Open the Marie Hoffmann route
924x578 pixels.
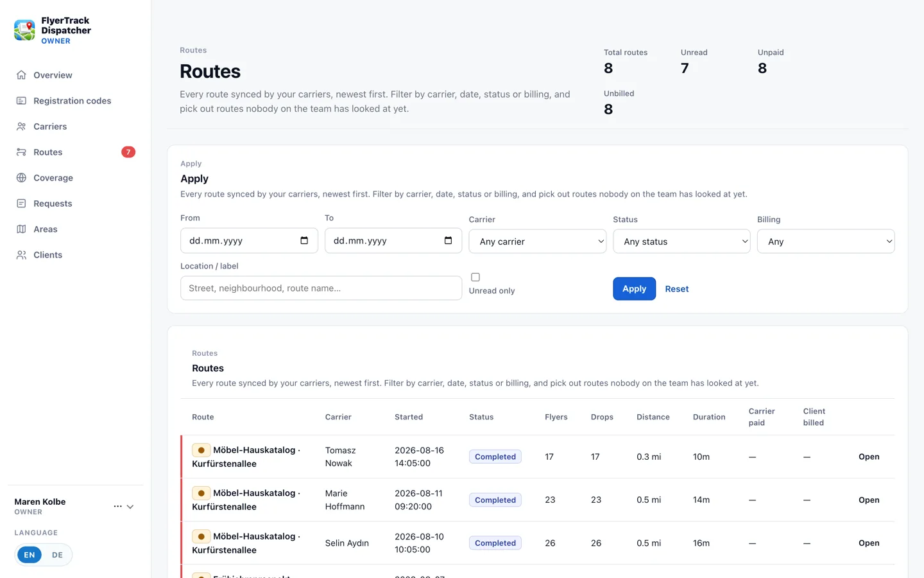coord(869,500)
